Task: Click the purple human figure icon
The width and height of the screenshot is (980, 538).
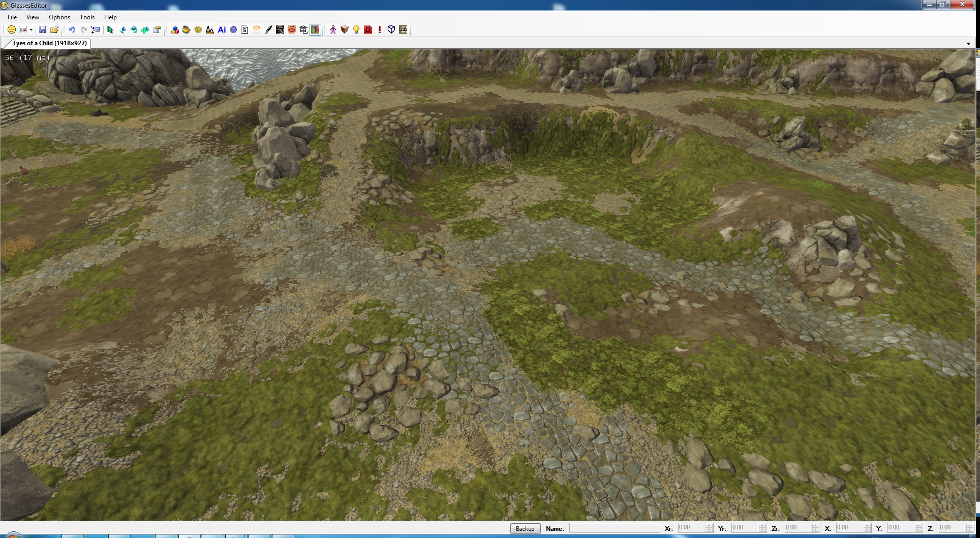Action: click(x=333, y=30)
